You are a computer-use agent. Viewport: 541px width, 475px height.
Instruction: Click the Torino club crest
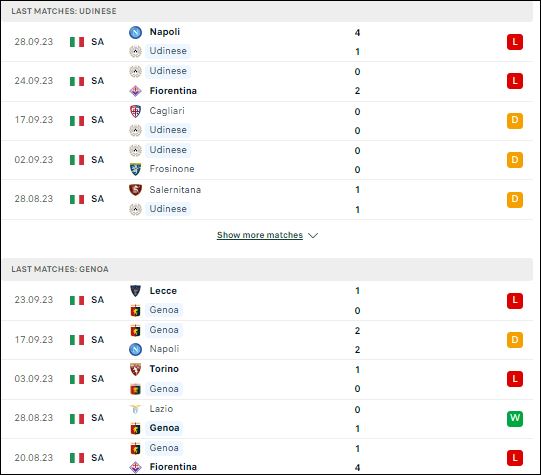pyautogui.click(x=135, y=369)
